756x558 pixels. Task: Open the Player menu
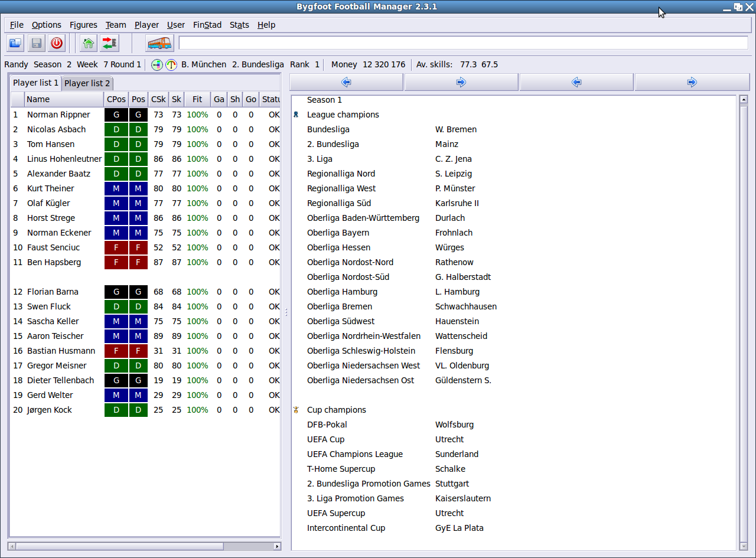coord(146,25)
